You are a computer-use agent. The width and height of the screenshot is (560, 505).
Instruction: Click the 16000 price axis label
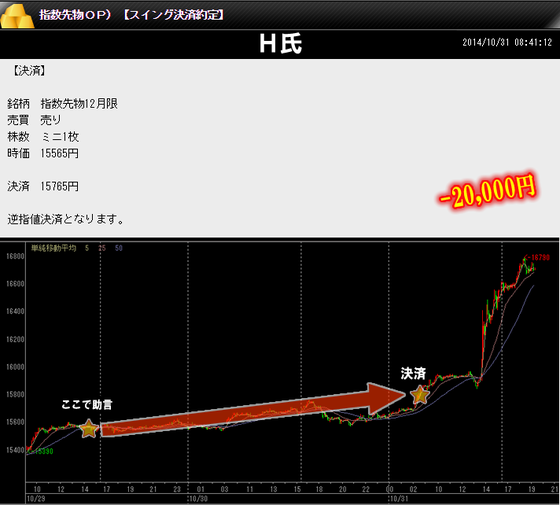(15, 367)
